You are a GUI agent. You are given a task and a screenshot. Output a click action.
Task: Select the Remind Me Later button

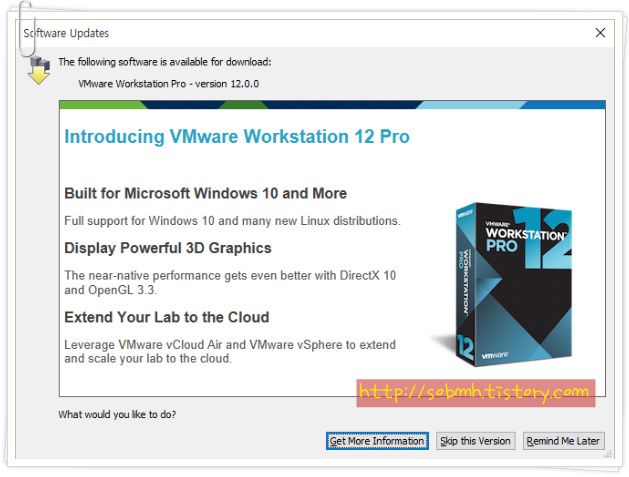coord(563,441)
